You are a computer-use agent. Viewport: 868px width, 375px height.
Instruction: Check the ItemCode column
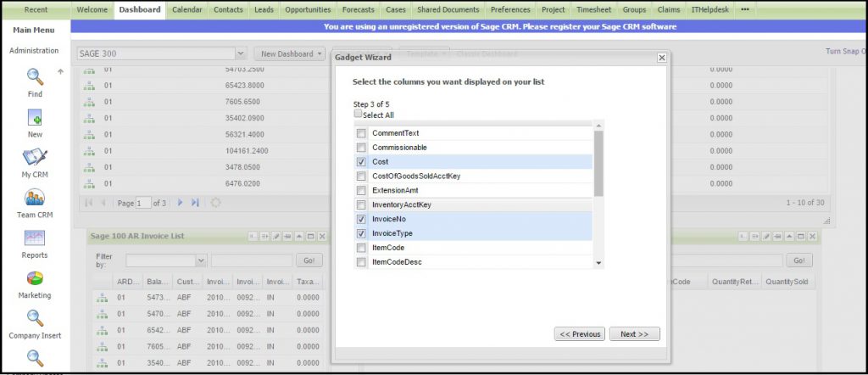tap(361, 248)
